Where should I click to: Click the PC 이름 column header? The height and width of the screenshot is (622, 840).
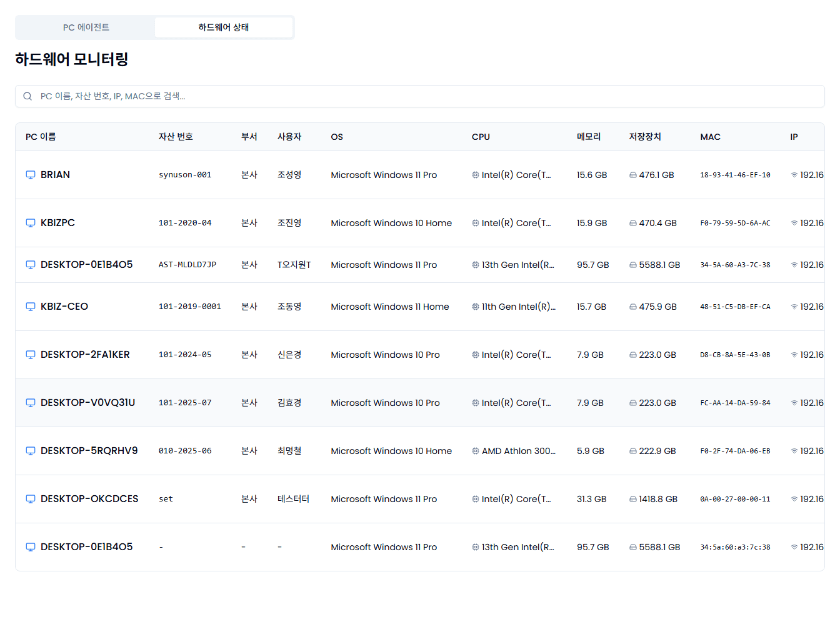point(41,137)
